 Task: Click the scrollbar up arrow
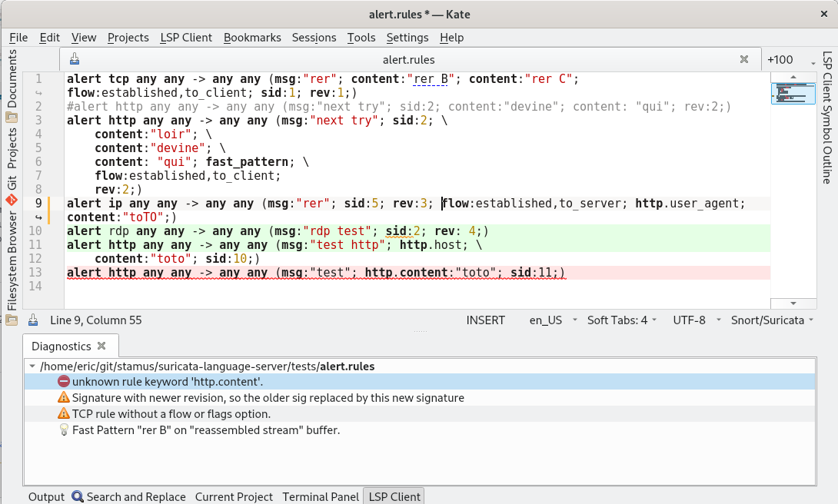[793, 78]
